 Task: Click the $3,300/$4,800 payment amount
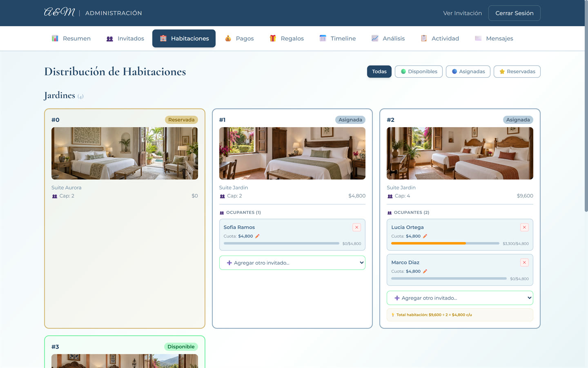[516, 244]
